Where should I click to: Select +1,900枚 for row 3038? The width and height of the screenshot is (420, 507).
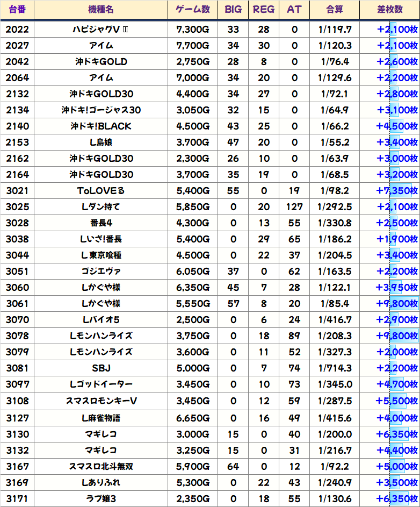click(397, 239)
